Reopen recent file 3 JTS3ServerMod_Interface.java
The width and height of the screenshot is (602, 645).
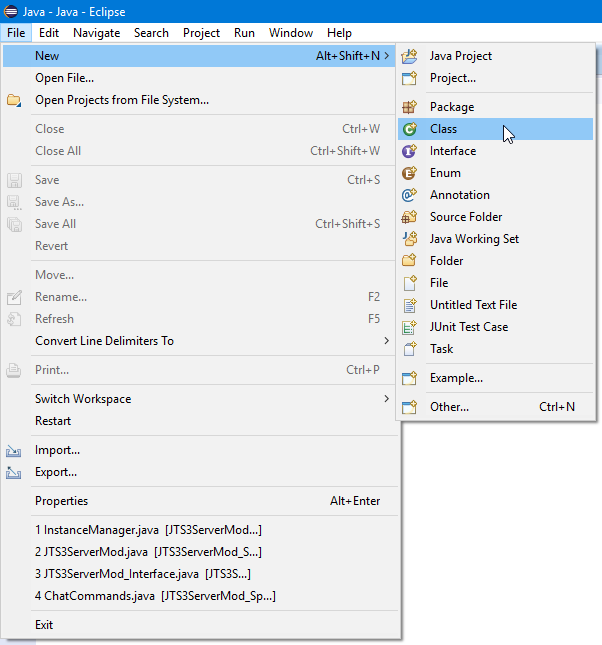tap(199, 574)
